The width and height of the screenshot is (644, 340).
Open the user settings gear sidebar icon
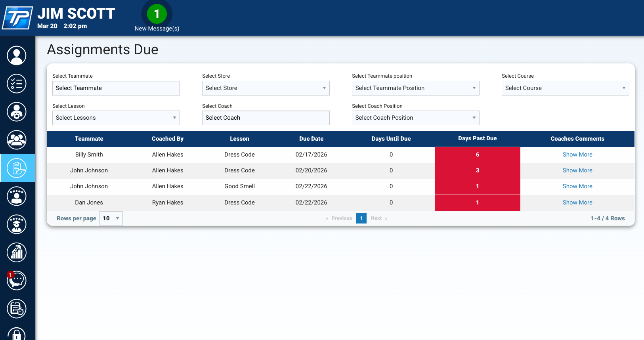(x=17, y=112)
